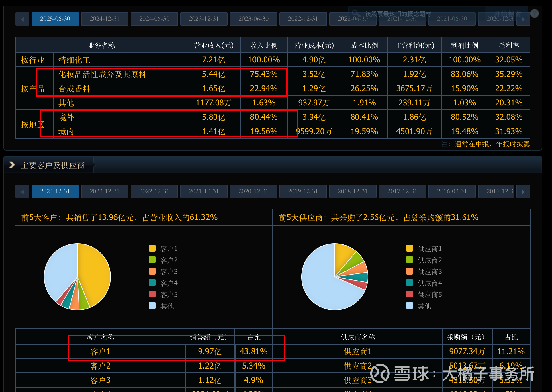Click 客户5 red legend swatch

point(152,294)
